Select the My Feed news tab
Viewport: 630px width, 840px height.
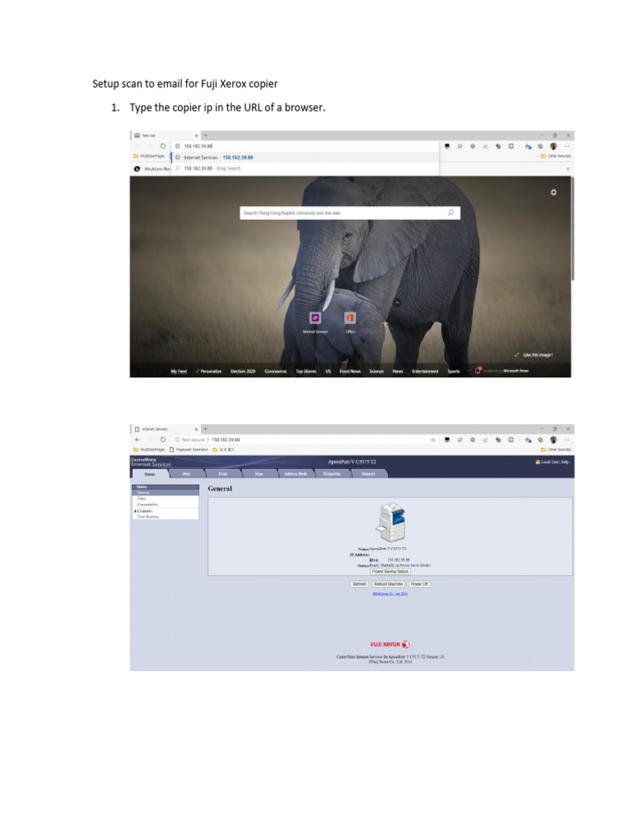tap(178, 372)
